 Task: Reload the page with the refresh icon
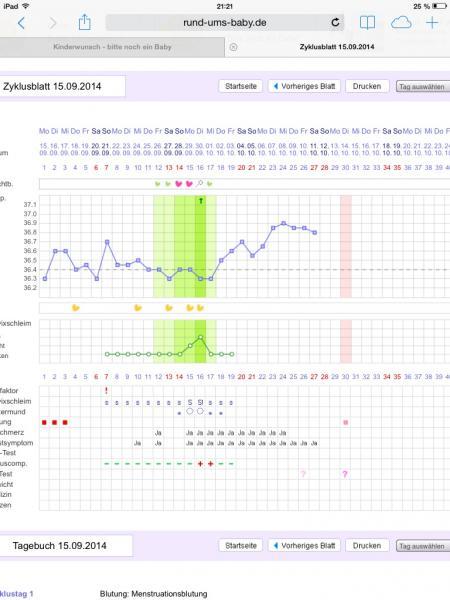[x=335, y=23]
